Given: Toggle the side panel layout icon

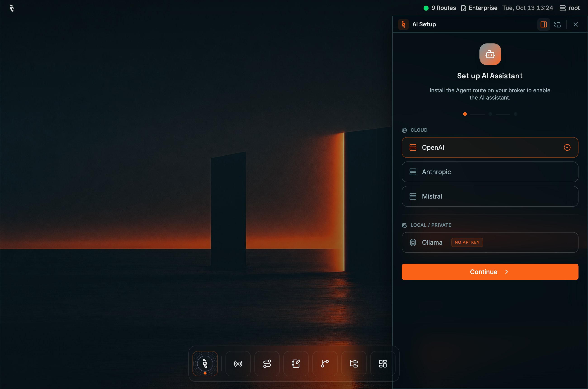Looking at the screenshot, I should pyautogui.click(x=544, y=24).
